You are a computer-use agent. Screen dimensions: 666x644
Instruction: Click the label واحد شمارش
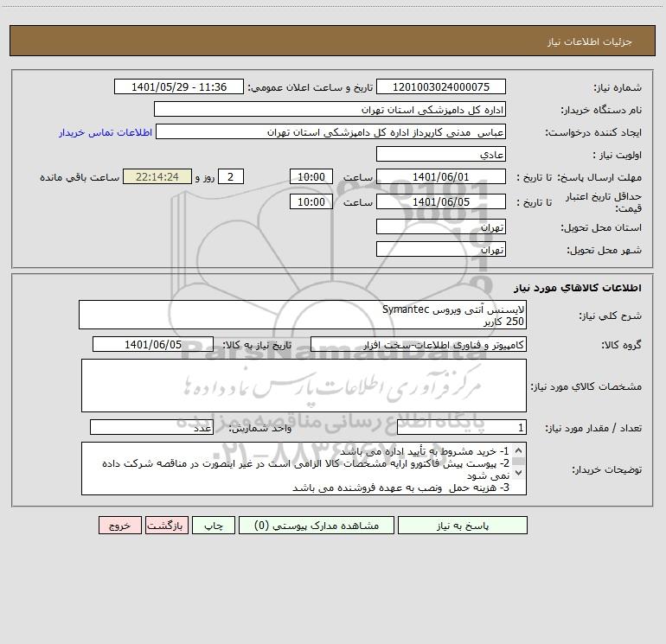[x=260, y=428]
